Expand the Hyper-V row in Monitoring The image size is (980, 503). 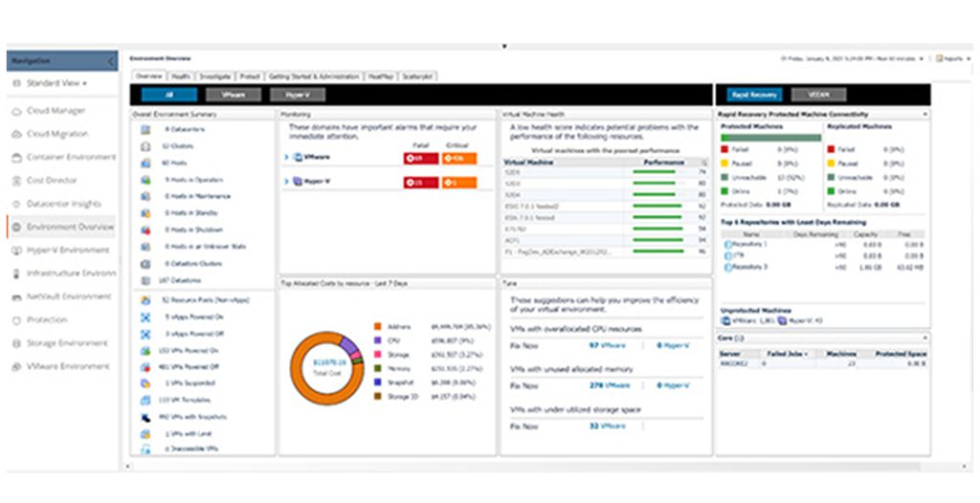coord(286,182)
